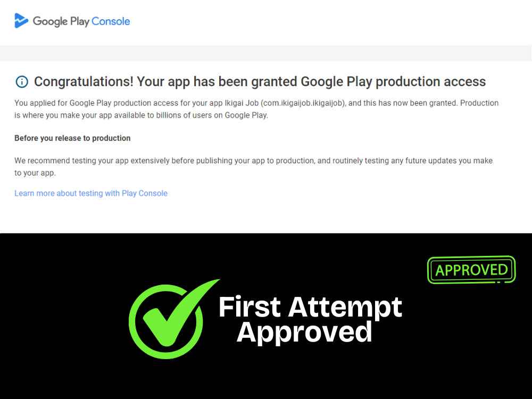Click the Congratulations production access heading
Image resolution: width=532 pixels, height=399 pixels.
pos(260,82)
